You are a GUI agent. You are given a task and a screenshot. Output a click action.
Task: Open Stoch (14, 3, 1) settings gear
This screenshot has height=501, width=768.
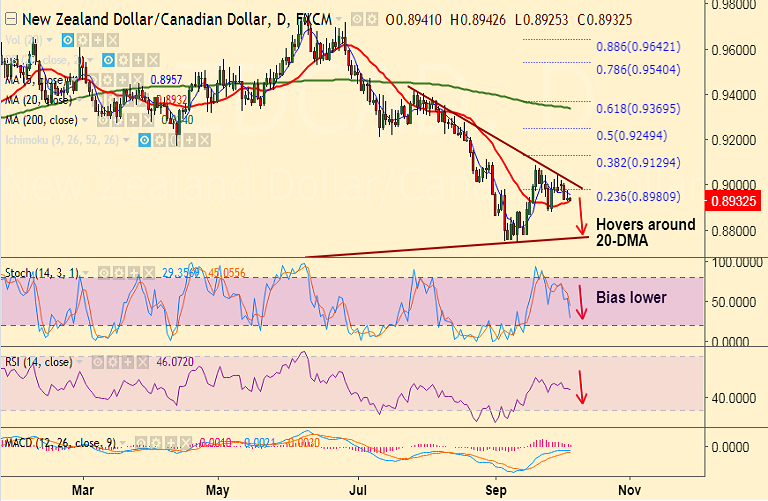[x=119, y=273]
